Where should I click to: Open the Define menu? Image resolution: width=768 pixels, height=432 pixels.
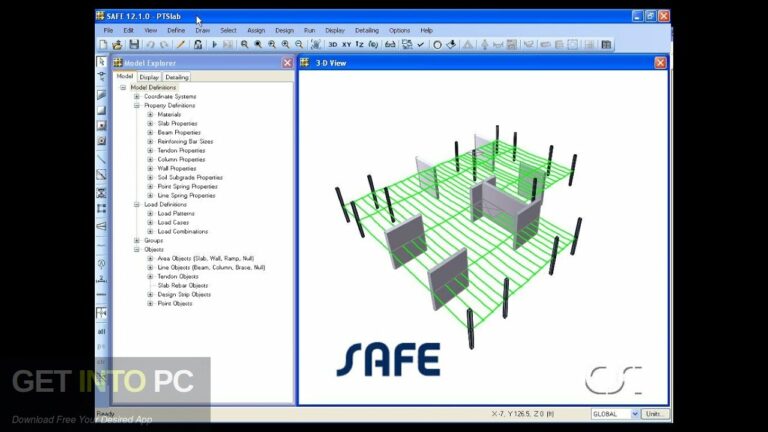click(x=176, y=30)
